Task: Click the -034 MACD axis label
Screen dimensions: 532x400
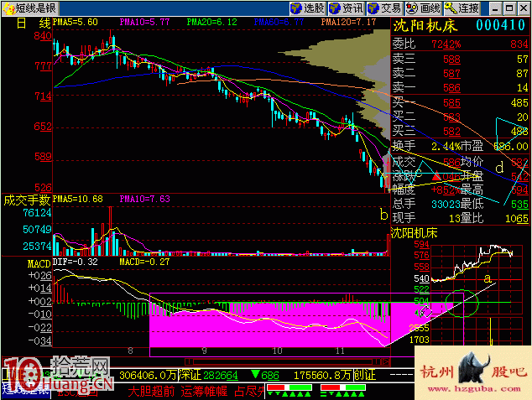Action: pos(40,340)
